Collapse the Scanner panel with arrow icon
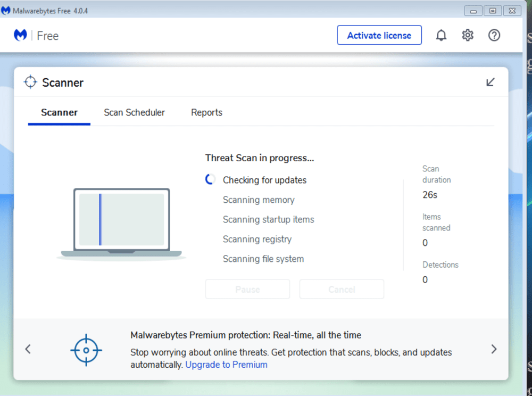 click(x=491, y=82)
